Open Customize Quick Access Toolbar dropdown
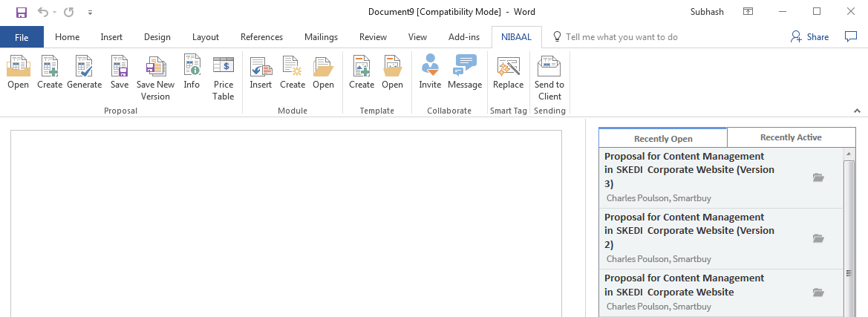 [x=91, y=12]
